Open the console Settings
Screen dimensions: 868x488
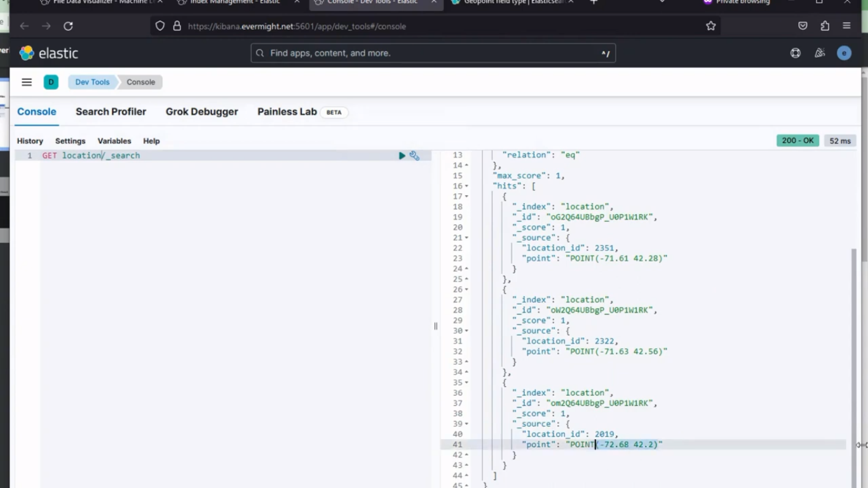(x=70, y=141)
